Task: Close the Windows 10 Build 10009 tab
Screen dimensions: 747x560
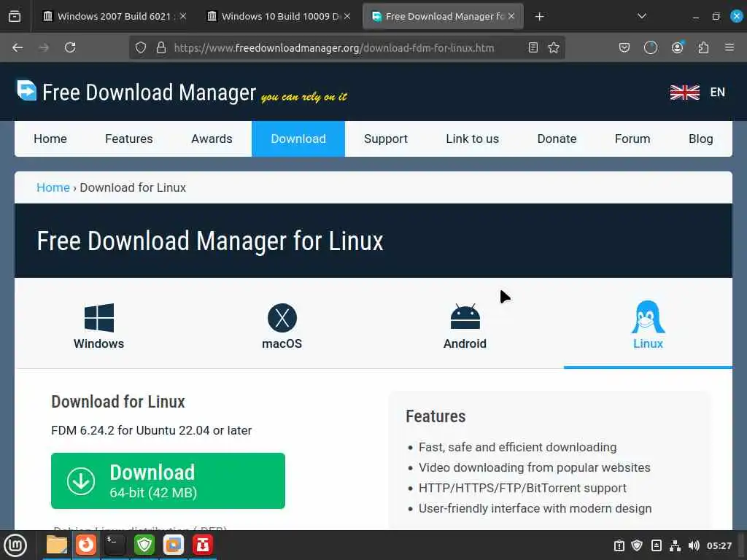Action: tap(347, 16)
